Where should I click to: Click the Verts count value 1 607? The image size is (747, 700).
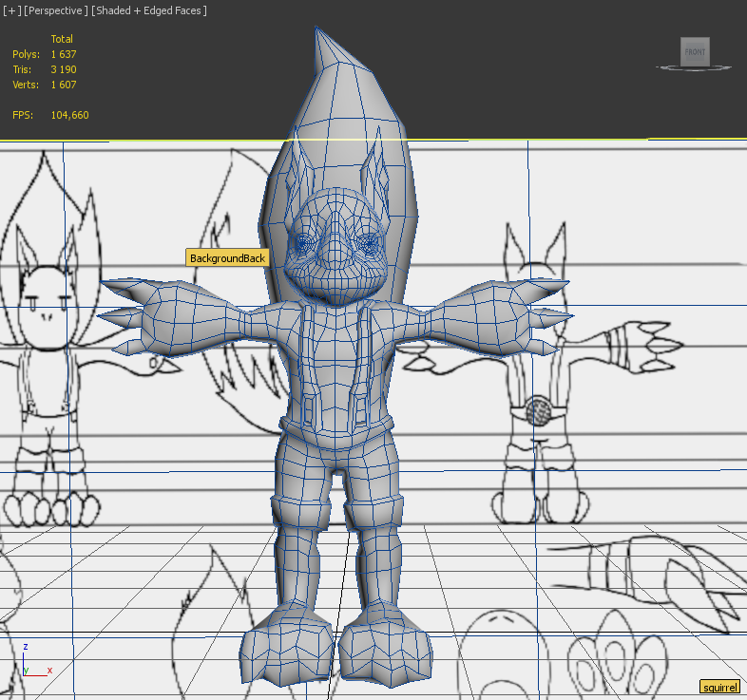[x=64, y=85]
